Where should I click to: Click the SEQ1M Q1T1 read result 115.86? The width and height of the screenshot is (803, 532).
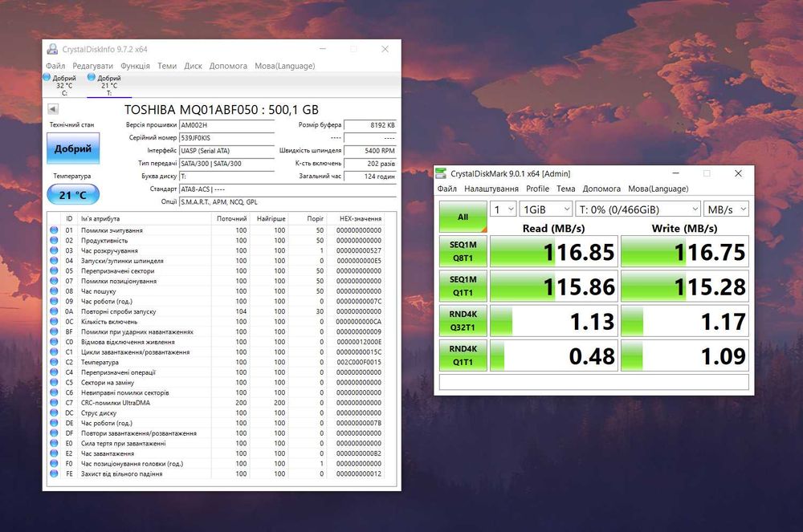(553, 286)
